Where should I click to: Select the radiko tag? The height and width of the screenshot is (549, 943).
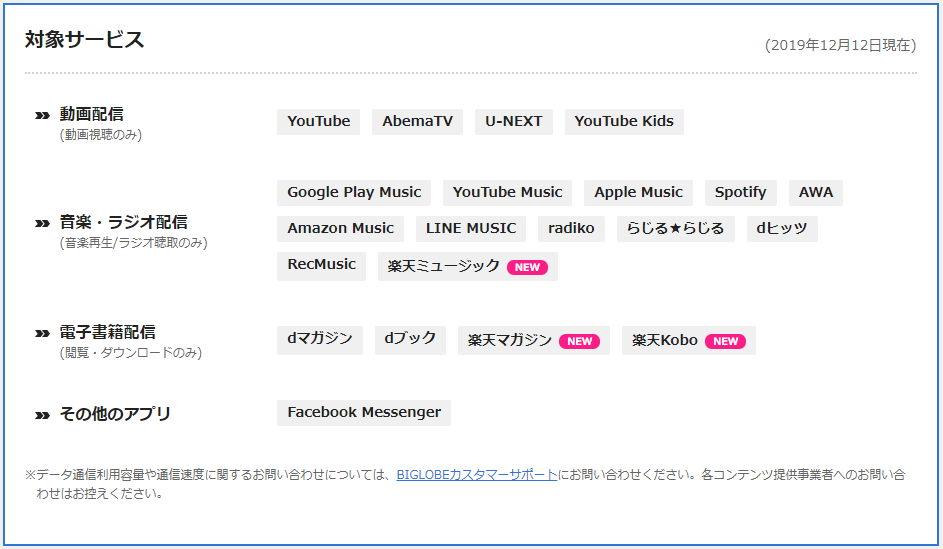(571, 228)
